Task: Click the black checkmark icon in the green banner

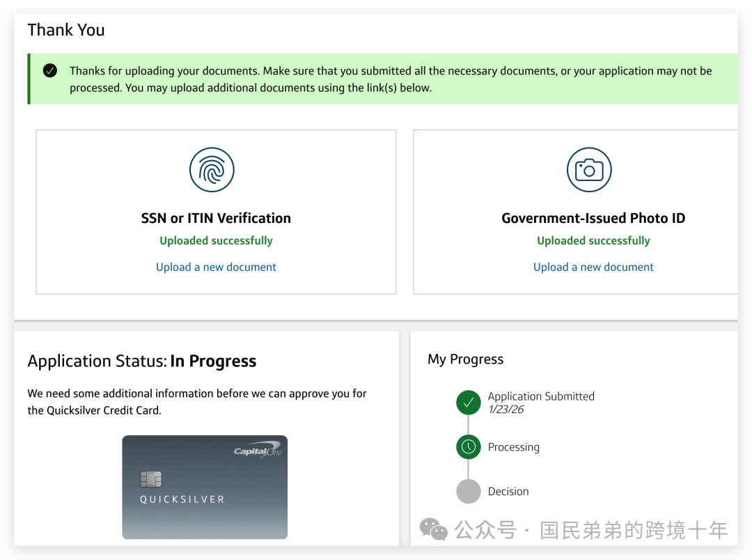Action: click(x=50, y=70)
